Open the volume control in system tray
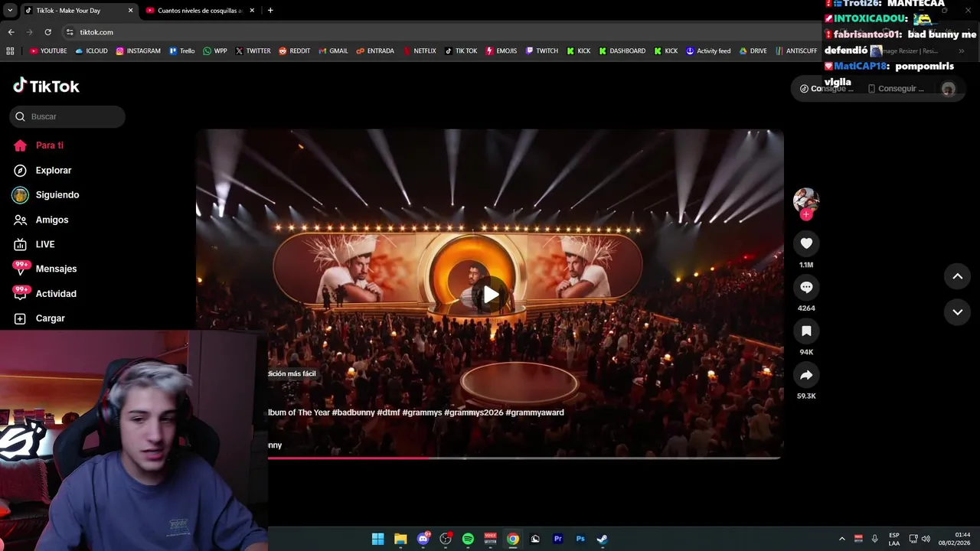The height and width of the screenshot is (551, 980). click(926, 539)
